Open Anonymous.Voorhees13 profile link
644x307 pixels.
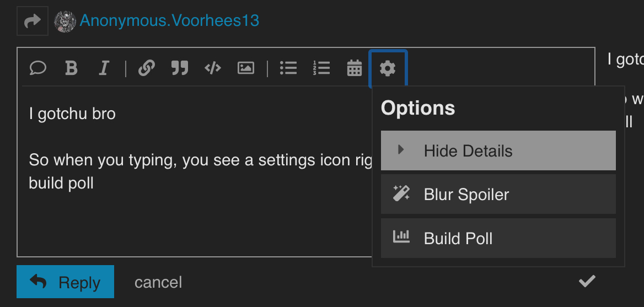coord(169,20)
